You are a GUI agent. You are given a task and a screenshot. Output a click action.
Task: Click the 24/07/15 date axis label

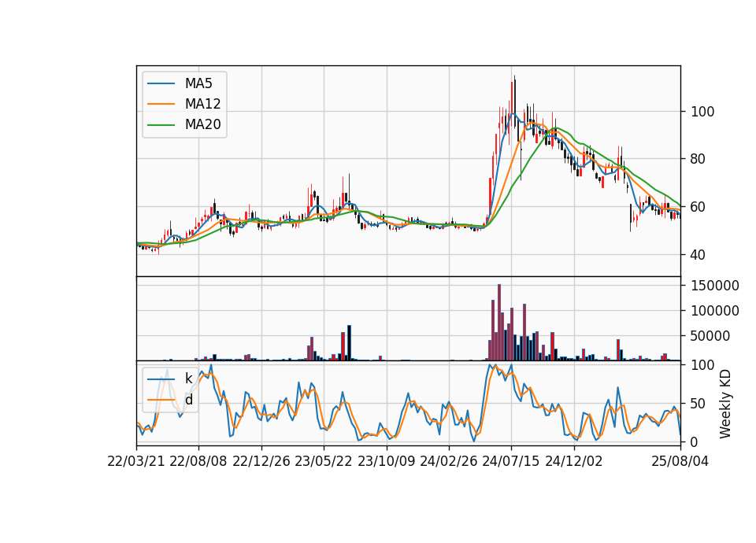511,461
